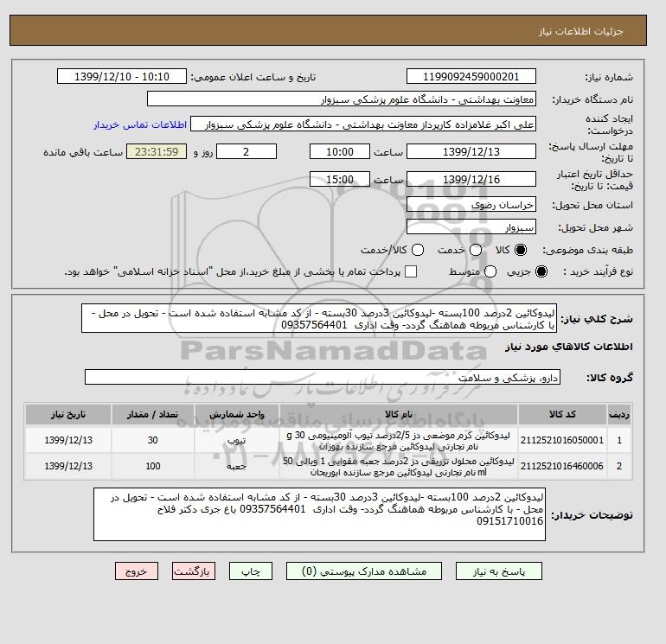Click the buyer organization name field
The image size is (666, 644).
(x=342, y=99)
